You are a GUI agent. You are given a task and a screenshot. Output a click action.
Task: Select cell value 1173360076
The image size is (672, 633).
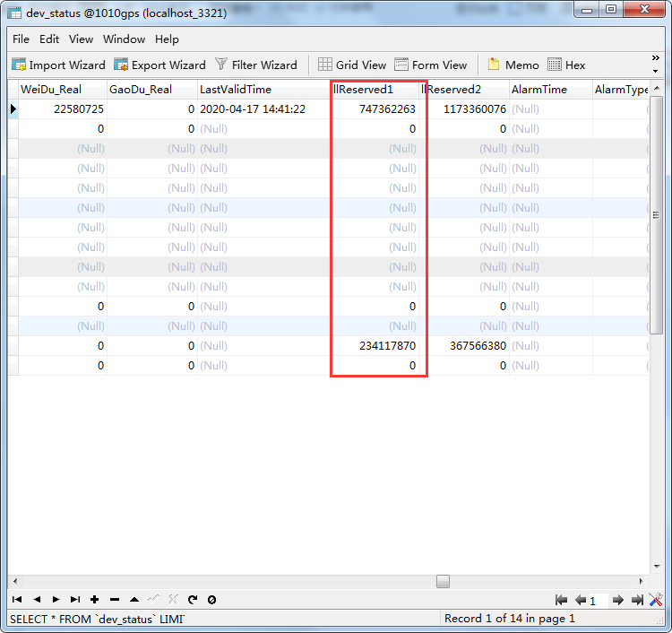point(464,108)
